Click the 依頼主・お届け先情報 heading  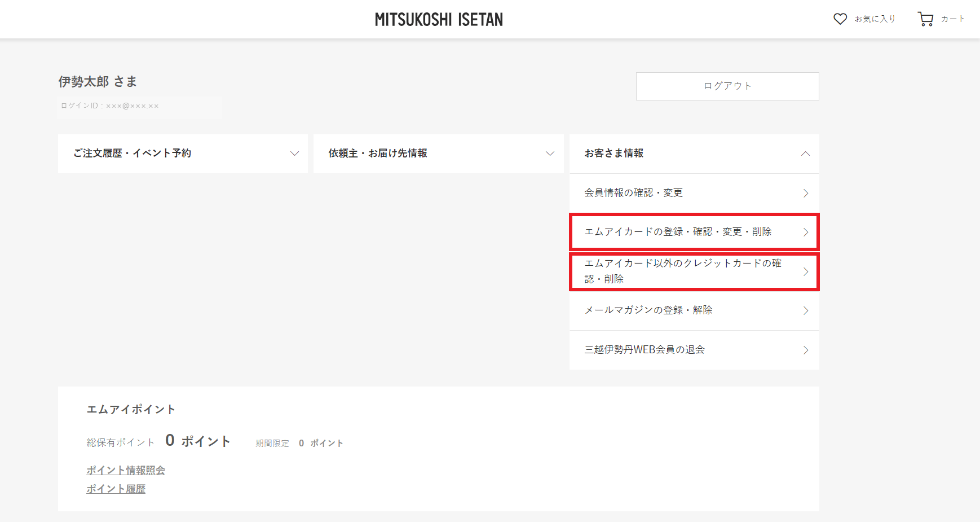[x=378, y=153]
